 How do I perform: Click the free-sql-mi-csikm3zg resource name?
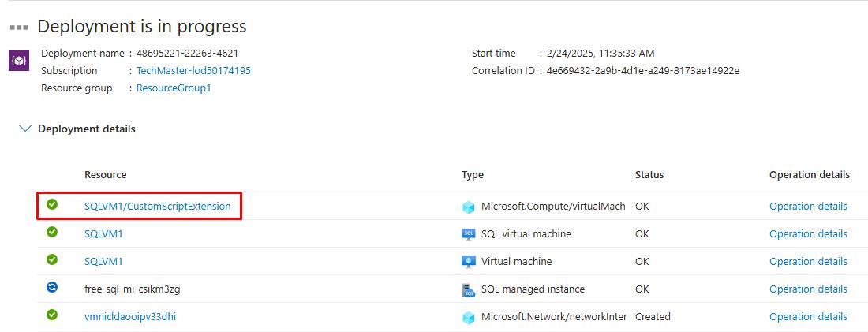133,289
